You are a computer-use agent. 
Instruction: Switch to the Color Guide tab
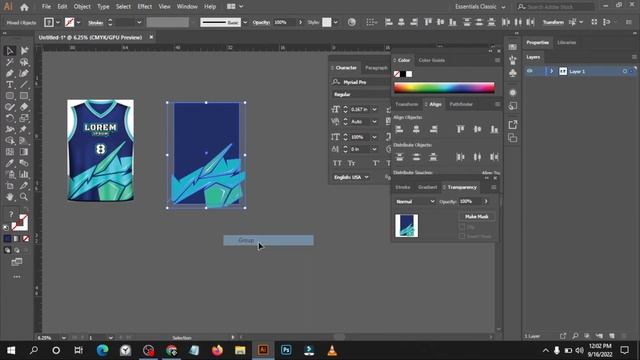(431, 60)
